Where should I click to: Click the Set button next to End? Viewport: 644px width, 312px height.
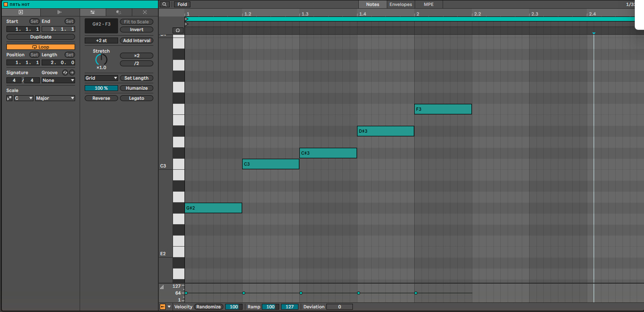coord(70,22)
